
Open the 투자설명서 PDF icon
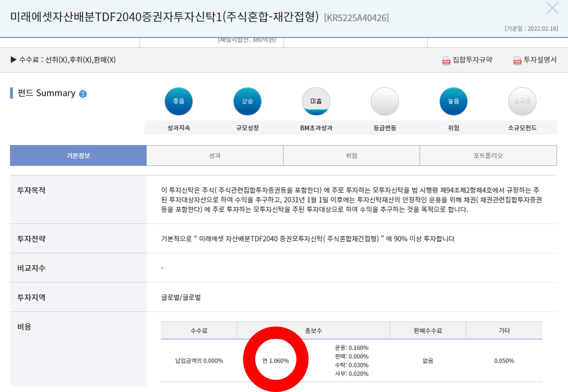coord(517,60)
